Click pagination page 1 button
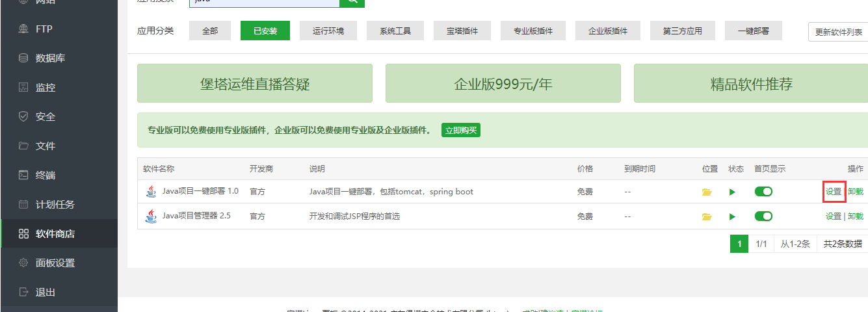 [x=739, y=244]
